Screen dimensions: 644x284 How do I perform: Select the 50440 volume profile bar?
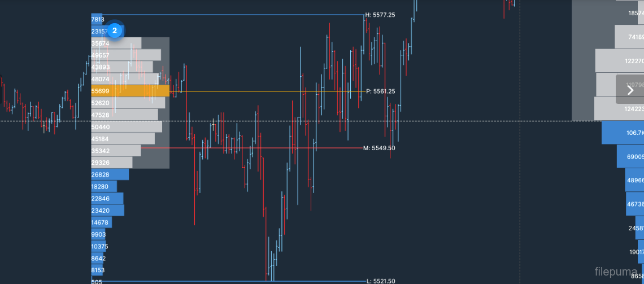[x=126, y=127]
